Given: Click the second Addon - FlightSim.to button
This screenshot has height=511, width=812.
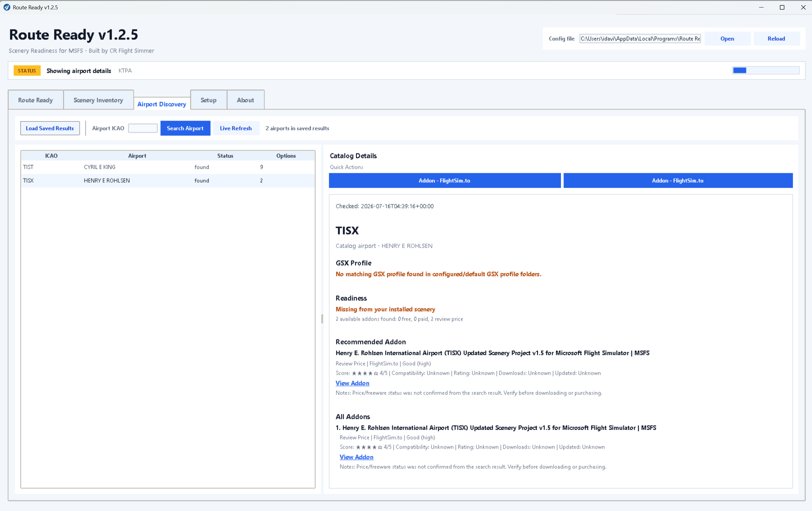Looking at the screenshot, I should 678,181.
